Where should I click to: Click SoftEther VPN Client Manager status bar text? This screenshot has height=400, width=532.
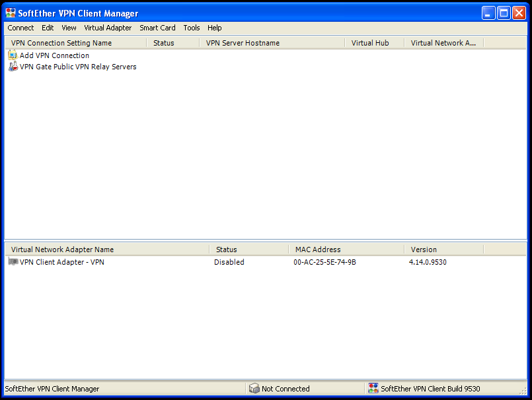[x=52, y=389]
